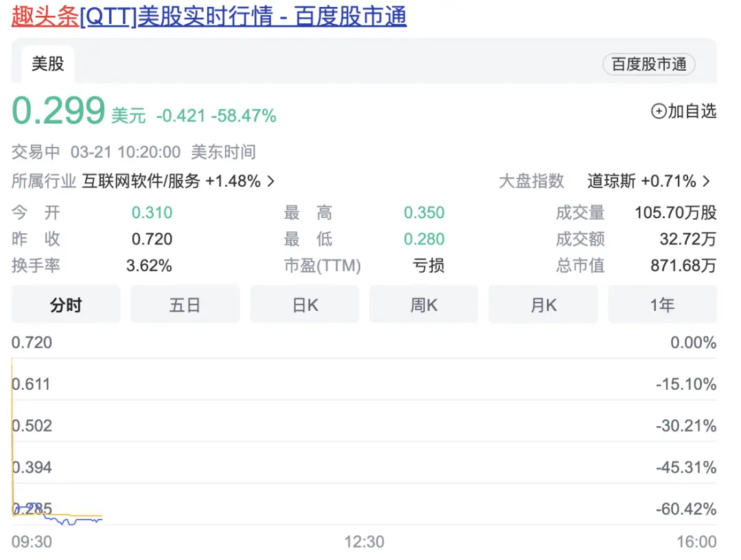This screenshot has height=560, width=741.
Task: Show the 1年 chart range
Action: coord(662,305)
